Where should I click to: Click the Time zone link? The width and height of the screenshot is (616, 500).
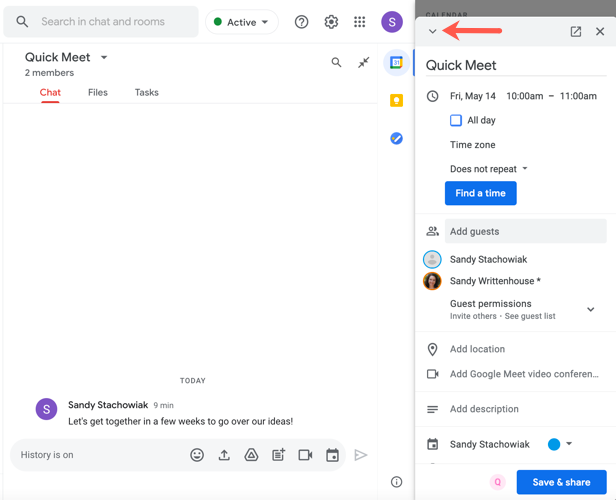(473, 145)
